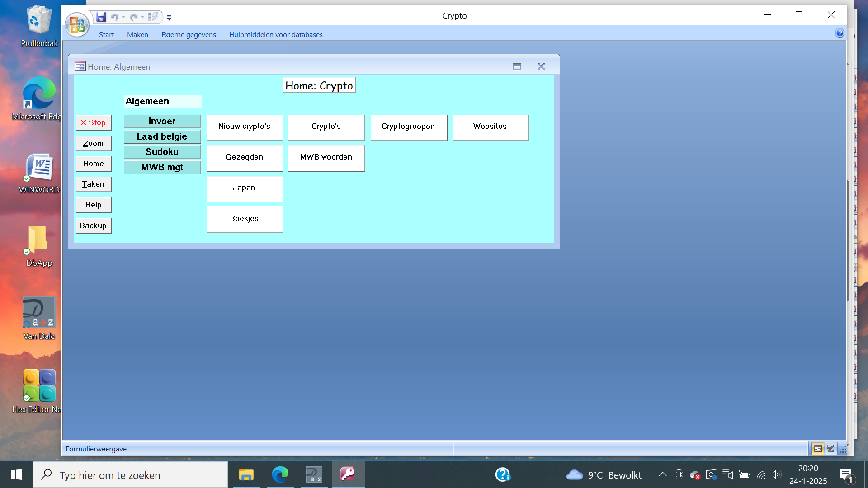Click the Windows taskbar search box
The width and height of the screenshot is (868, 488).
131,475
